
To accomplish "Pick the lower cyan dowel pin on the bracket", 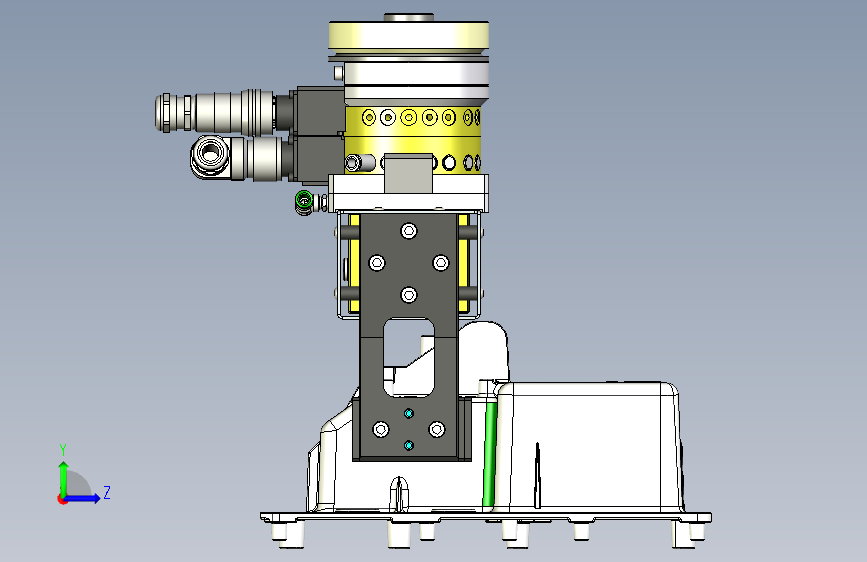I will pyautogui.click(x=409, y=445).
